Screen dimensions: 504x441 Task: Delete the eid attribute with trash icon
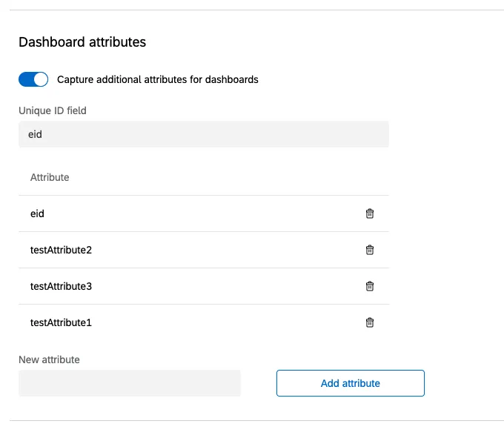click(x=370, y=213)
